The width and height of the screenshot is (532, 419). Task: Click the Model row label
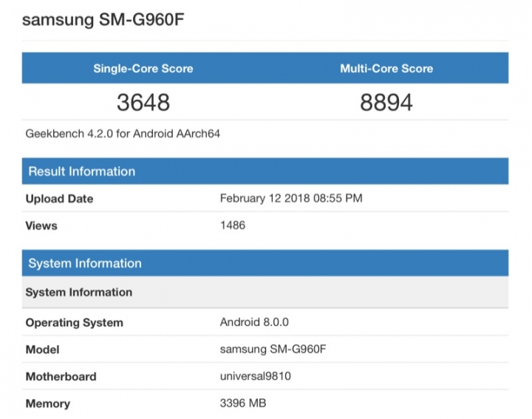coord(42,350)
